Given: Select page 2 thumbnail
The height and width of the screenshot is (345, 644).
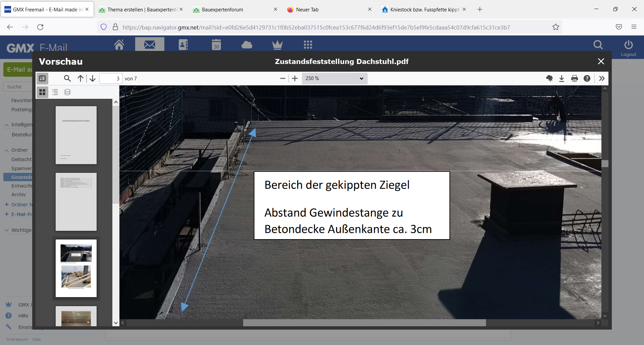Looking at the screenshot, I should (x=76, y=202).
